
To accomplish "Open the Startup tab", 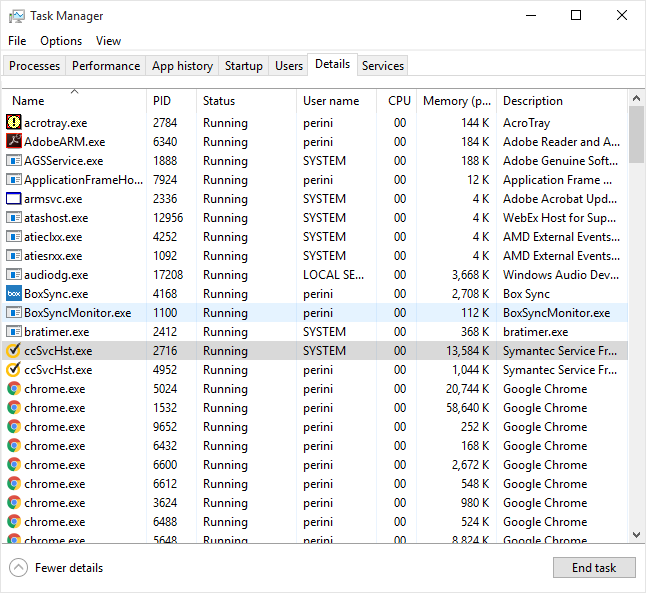I will pyautogui.click(x=244, y=66).
